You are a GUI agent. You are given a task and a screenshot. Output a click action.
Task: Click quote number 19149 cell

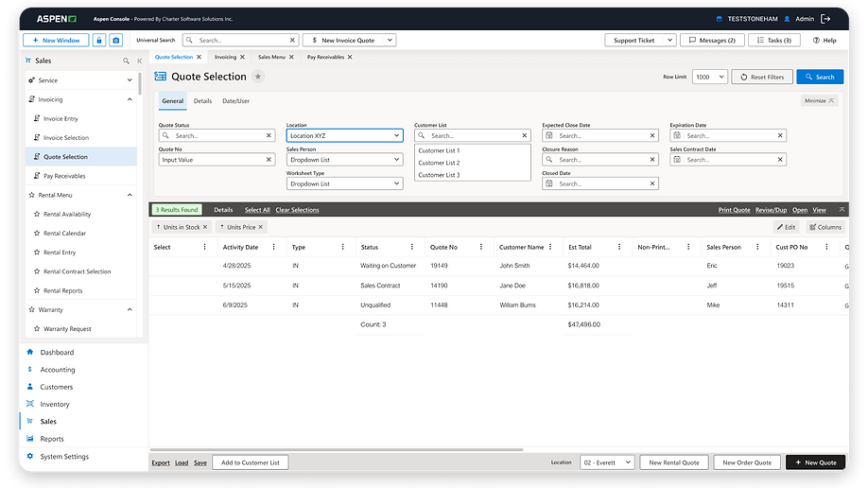coord(439,266)
